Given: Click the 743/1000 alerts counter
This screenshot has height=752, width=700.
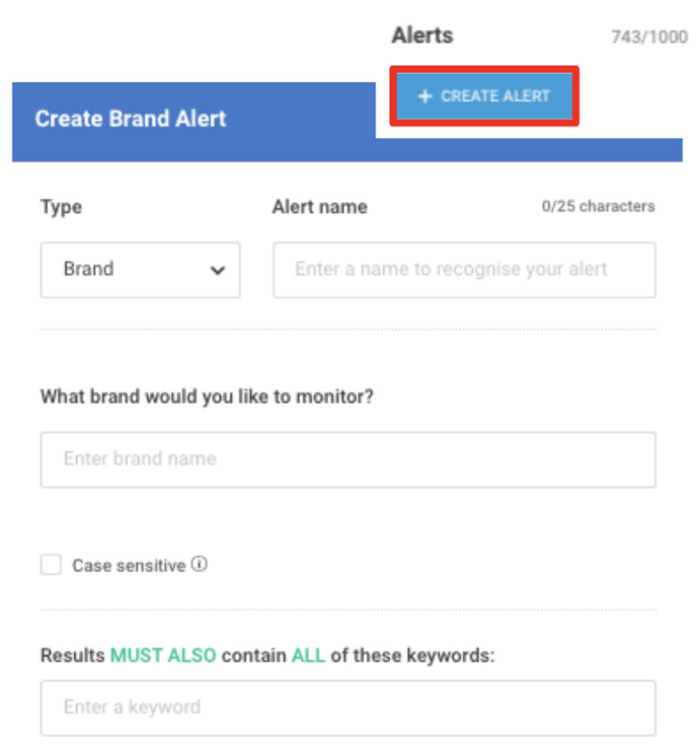Looking at the screenshot, I should (x=649, y=37).
